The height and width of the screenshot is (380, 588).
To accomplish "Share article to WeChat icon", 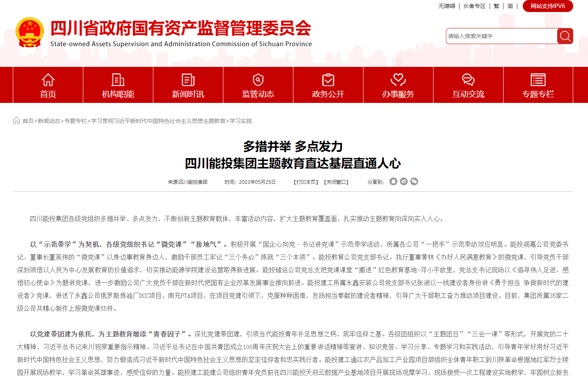I will pyautogui.click(x=414, y=181).
